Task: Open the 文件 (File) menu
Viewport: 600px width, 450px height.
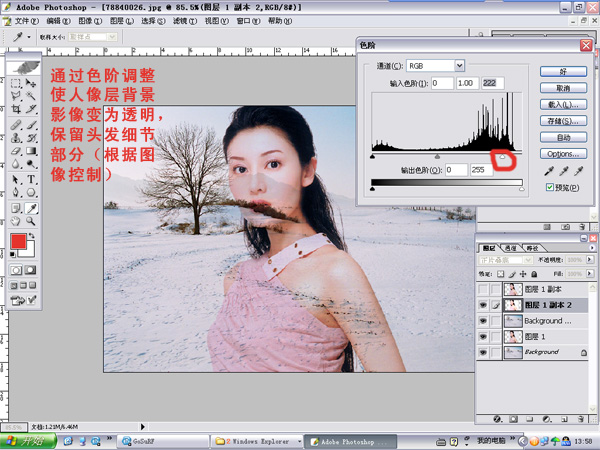Action: [x=27, y=21]
